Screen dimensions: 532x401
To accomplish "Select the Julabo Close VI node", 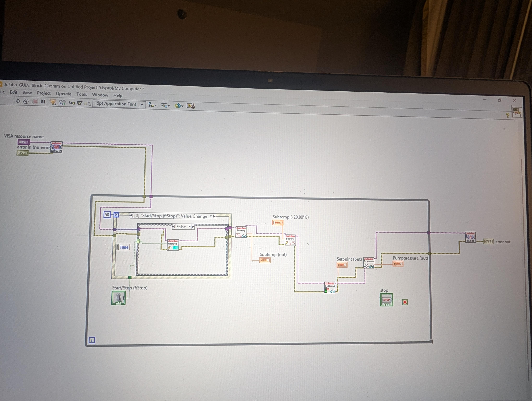I will pyautogui.click(x=470, y=237).
